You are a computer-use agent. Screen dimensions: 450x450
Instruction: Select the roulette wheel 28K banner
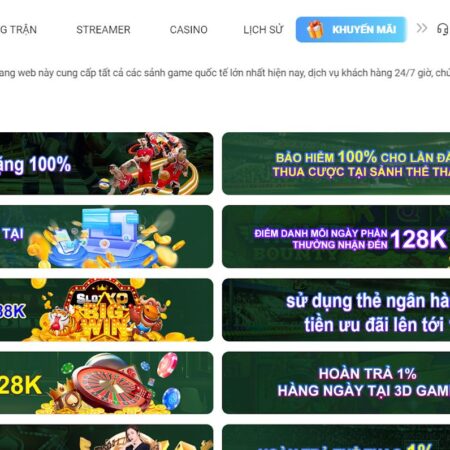[106, 383]
